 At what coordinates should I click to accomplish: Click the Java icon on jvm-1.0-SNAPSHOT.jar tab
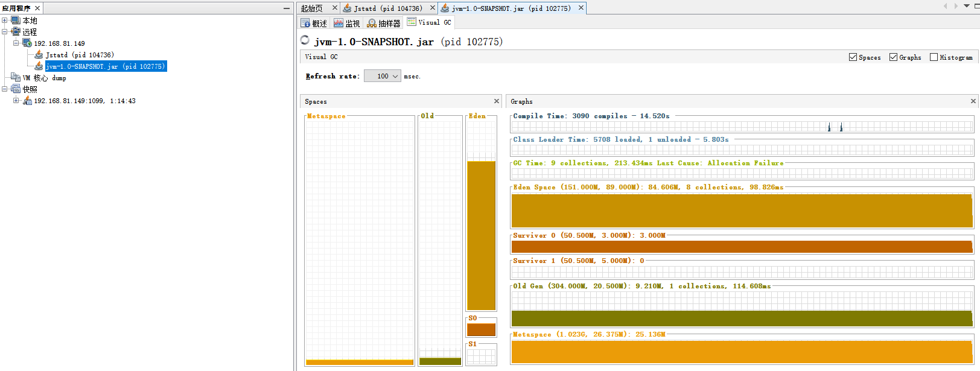tap(445, 8)
